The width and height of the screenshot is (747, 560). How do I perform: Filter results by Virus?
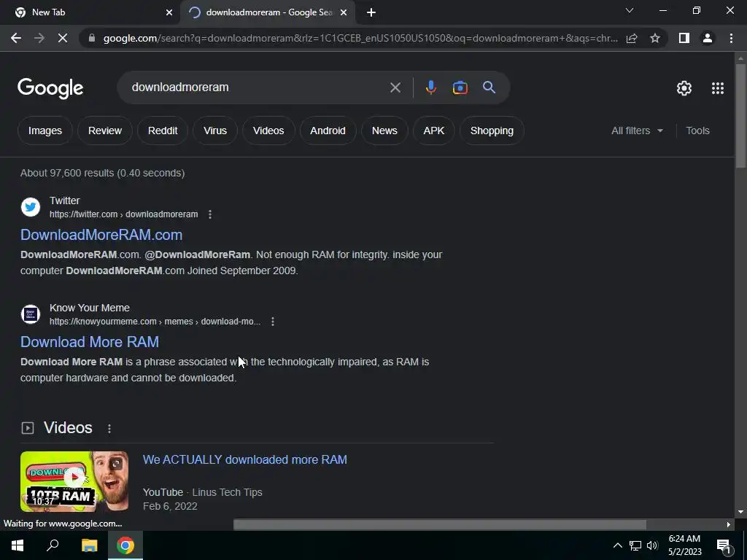coord(215,131)
